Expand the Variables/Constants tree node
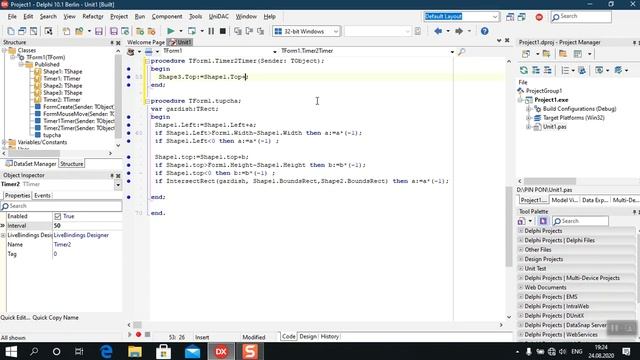The width and height of the screenshot is (640, 360). point(4,142)
